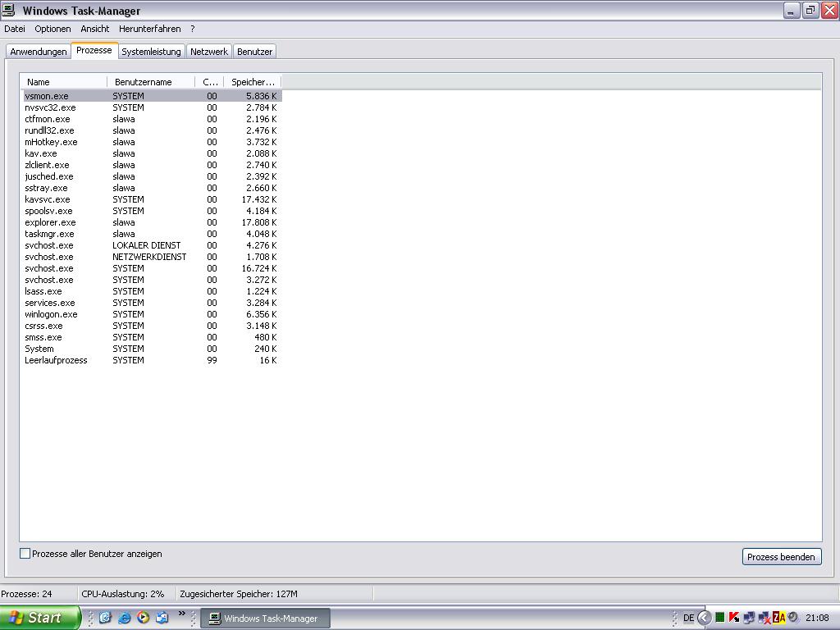Open the Ansicht menu

pyautogui.click(x=94, y=29)
